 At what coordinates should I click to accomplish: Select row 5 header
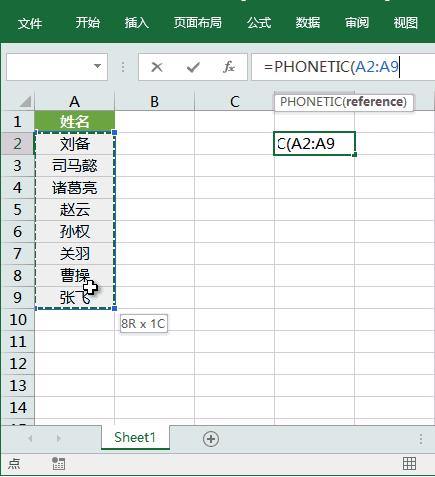pos(17,210)
